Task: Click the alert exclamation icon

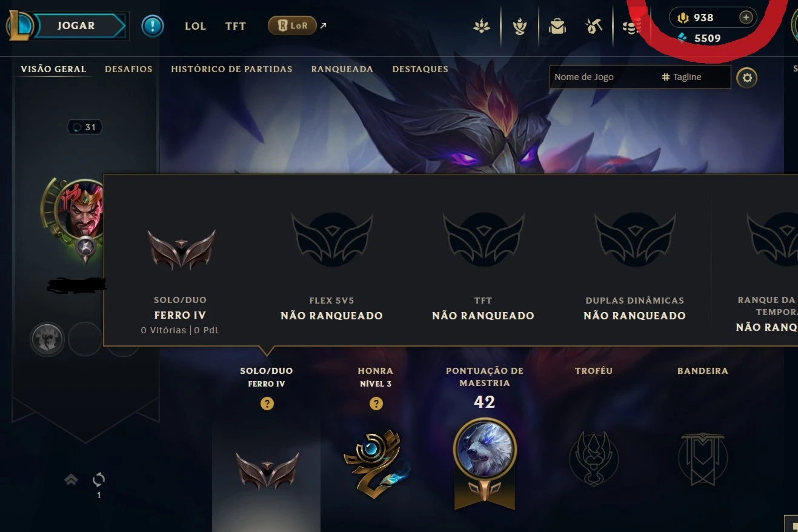Action: tap(152, 26)
